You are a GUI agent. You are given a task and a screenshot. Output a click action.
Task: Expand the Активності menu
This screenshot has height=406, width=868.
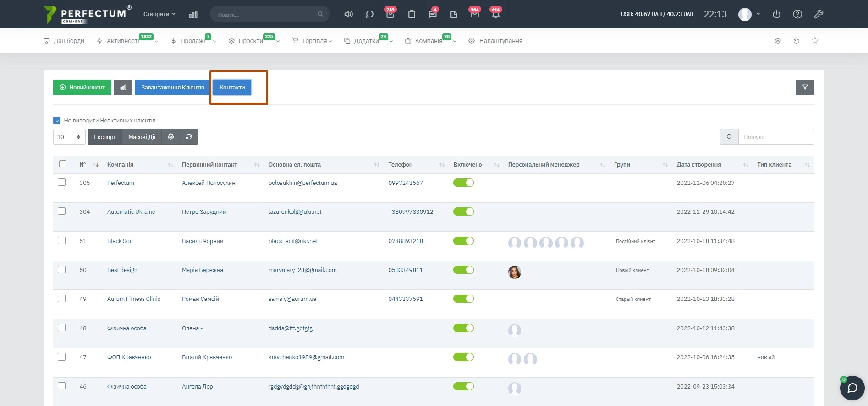coord(127,41)
